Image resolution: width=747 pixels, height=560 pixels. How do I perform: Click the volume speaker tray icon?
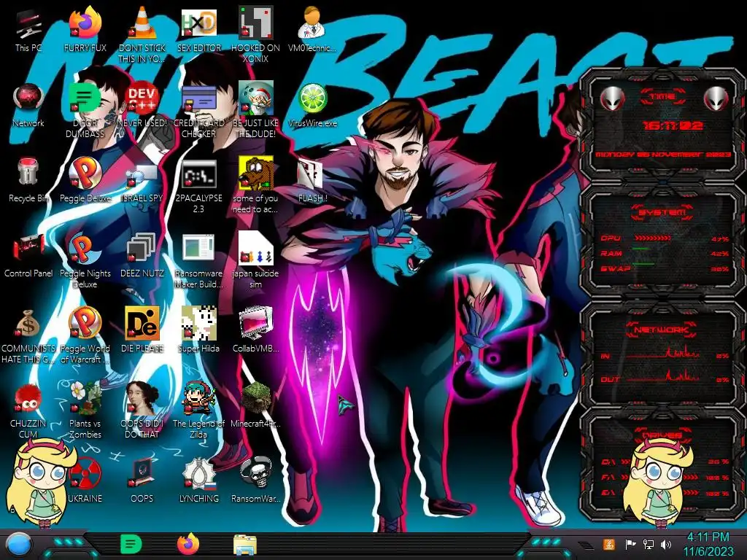666,544
